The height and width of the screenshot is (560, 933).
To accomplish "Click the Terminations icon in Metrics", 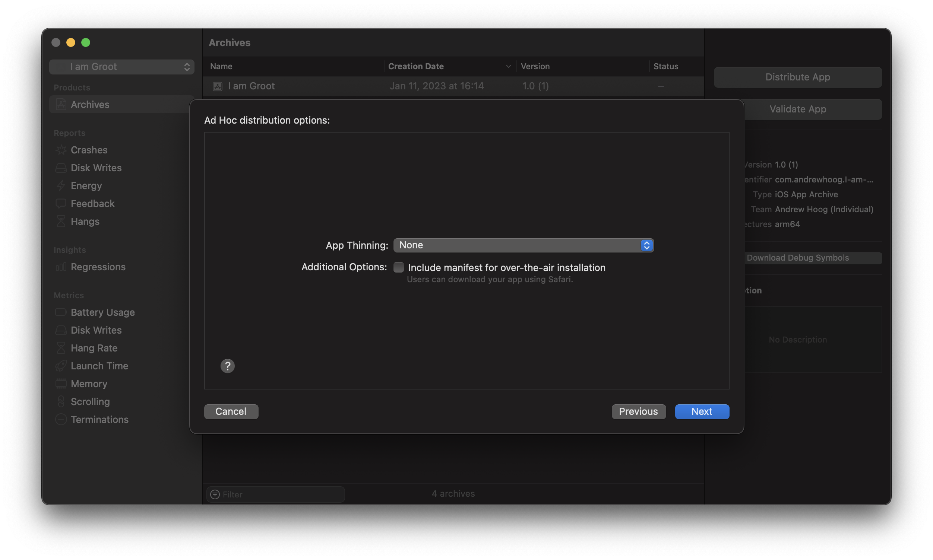I will click(x=60, y=420).
